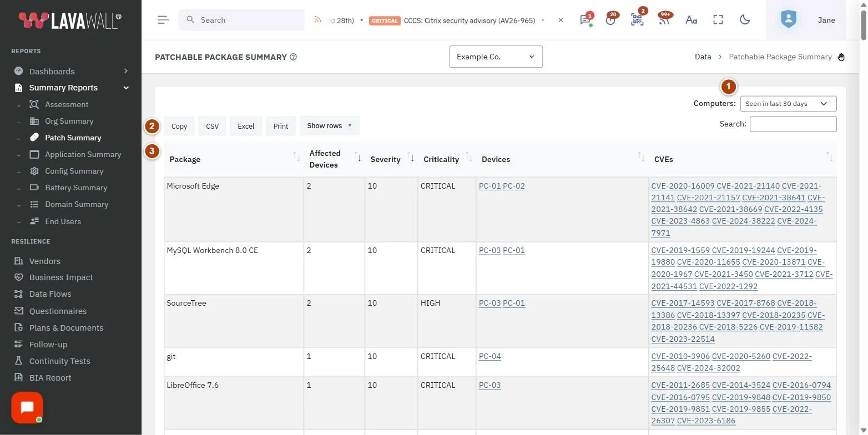Open the Example Co. organization dropdown

(x=496, y=57)
